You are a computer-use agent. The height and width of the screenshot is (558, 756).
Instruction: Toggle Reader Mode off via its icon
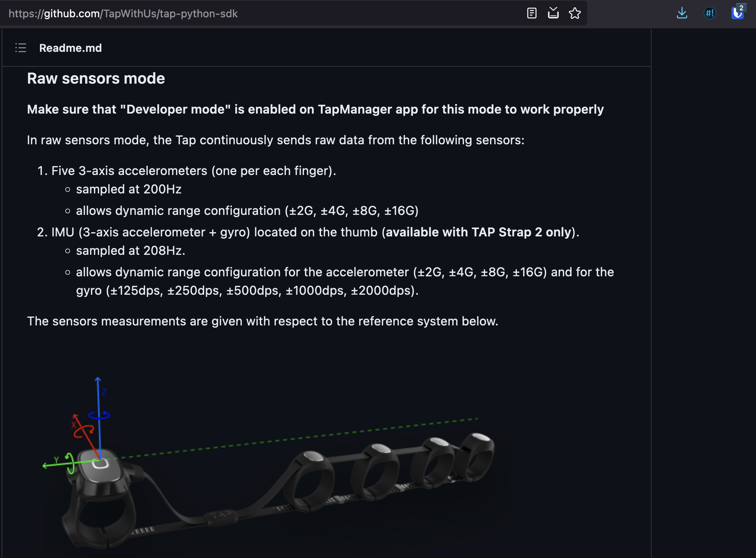(532, 13)
